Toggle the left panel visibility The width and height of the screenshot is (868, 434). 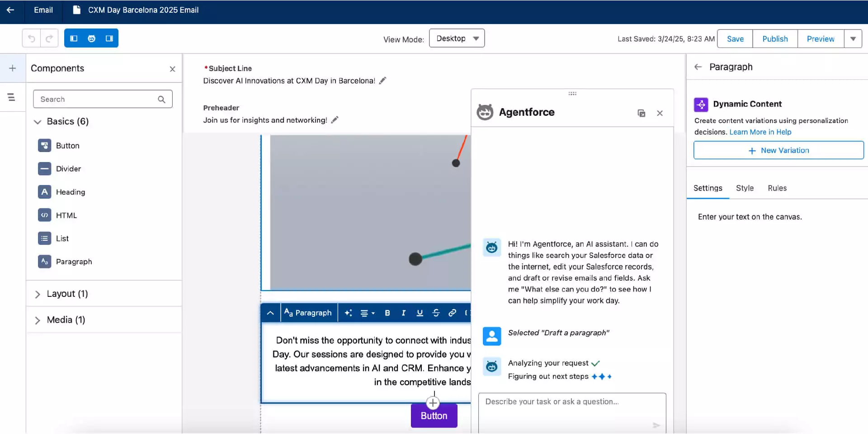click(x=74, y=38)
